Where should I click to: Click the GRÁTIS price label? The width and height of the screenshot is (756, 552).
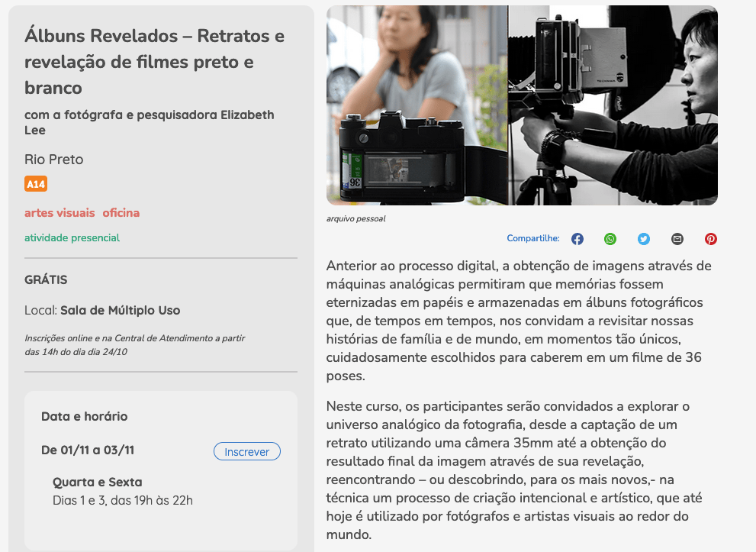click(x=46, y=279)
